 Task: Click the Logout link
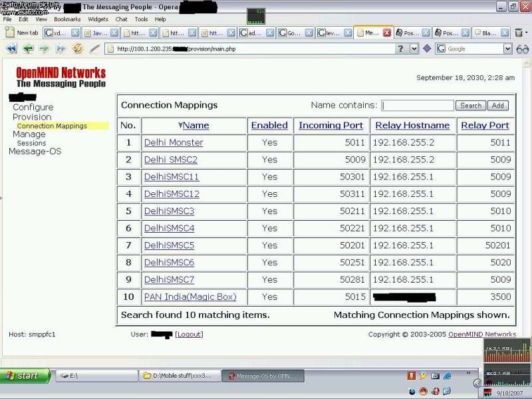(189, 334)
